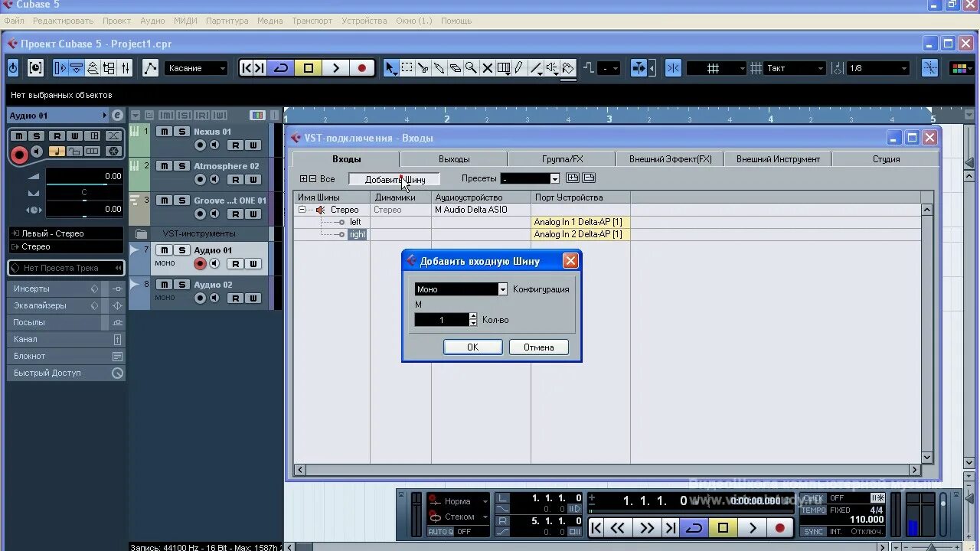This screenshot has width=980, height=551.
Task: Select the Erase tool
Action: point(456,68)
